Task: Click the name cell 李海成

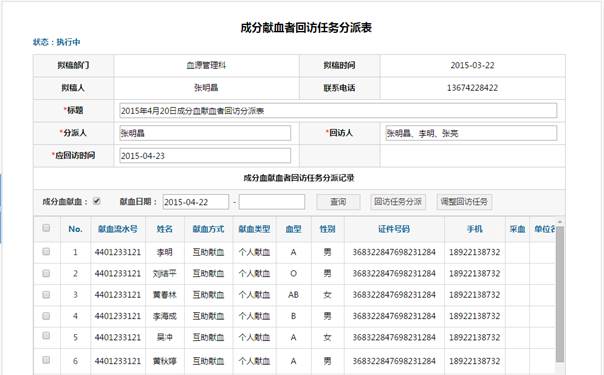Action: coord(164,316)
